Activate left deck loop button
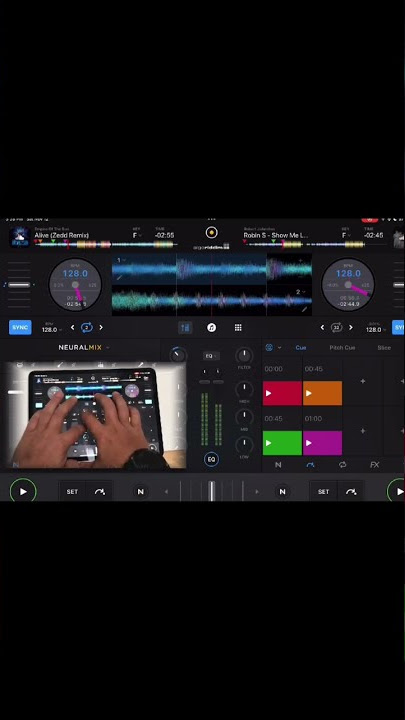This screenshot has height=720, width=405. pyautogui.click(x=87, y=327)
